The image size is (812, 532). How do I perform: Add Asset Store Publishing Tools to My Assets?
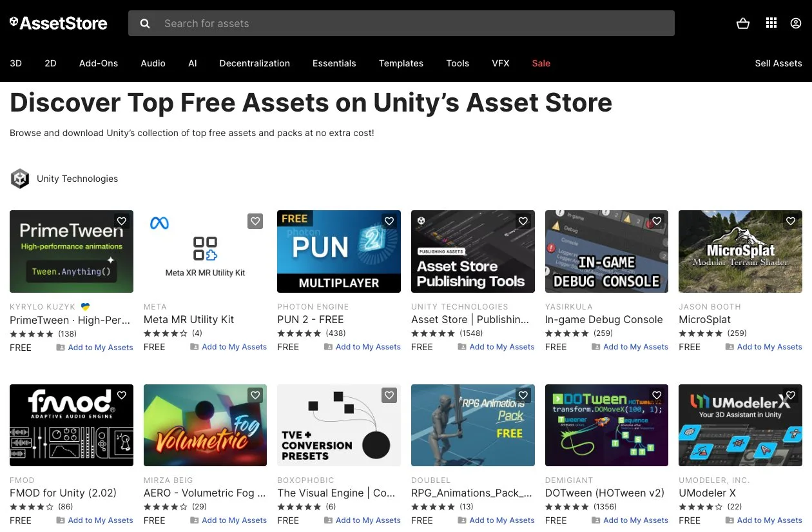(x=496, y=347)
